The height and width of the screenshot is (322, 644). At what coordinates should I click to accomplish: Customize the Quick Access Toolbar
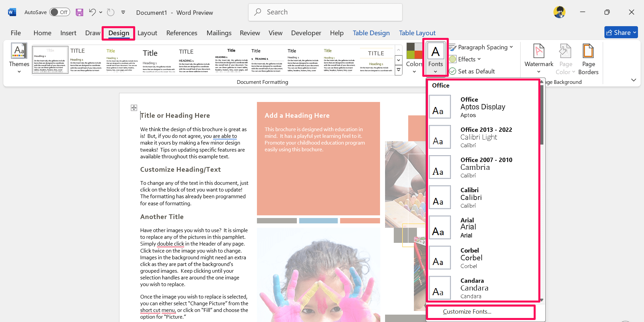click(123, 12)
